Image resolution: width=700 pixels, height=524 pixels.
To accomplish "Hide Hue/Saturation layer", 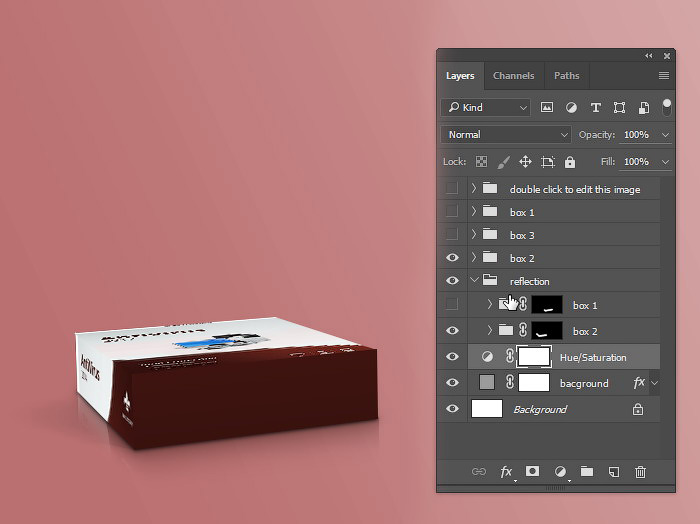I will coord(452,356).
